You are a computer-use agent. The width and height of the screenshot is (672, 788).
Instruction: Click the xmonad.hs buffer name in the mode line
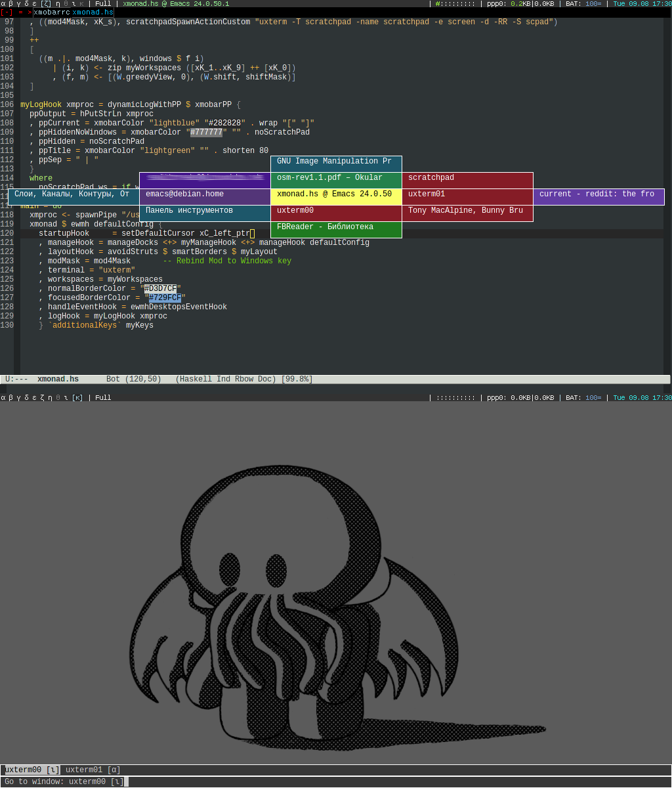pos(58,379)
